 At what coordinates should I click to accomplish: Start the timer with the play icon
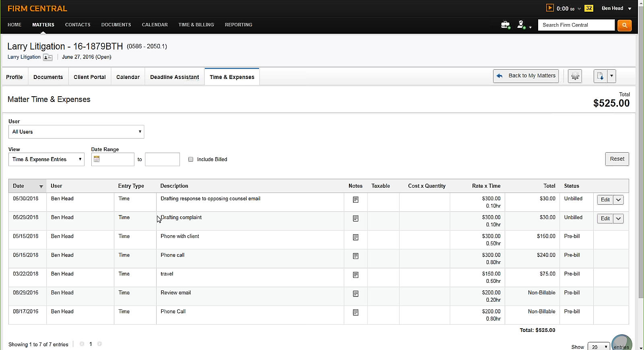[x=550, y=8]
